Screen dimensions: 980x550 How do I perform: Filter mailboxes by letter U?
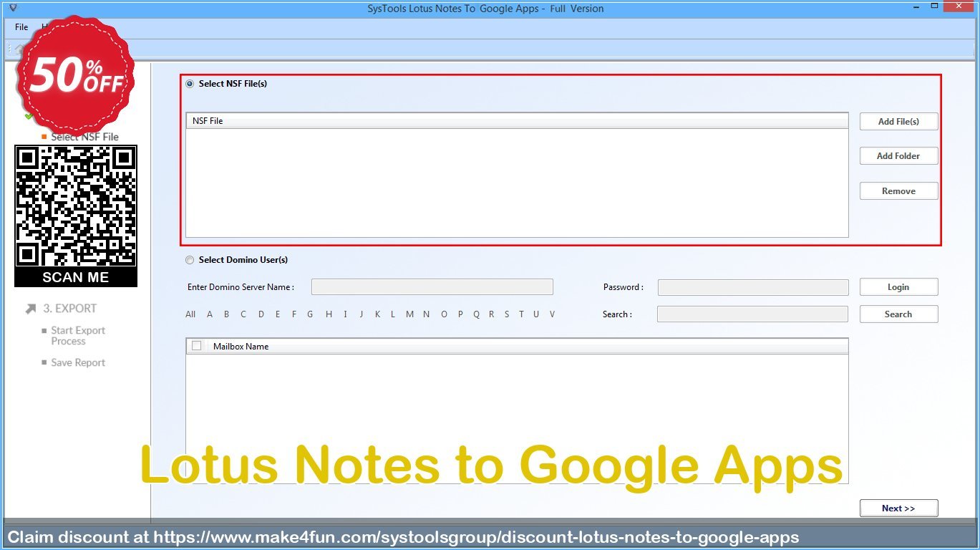pyautogui.click(x=536, y=314)
